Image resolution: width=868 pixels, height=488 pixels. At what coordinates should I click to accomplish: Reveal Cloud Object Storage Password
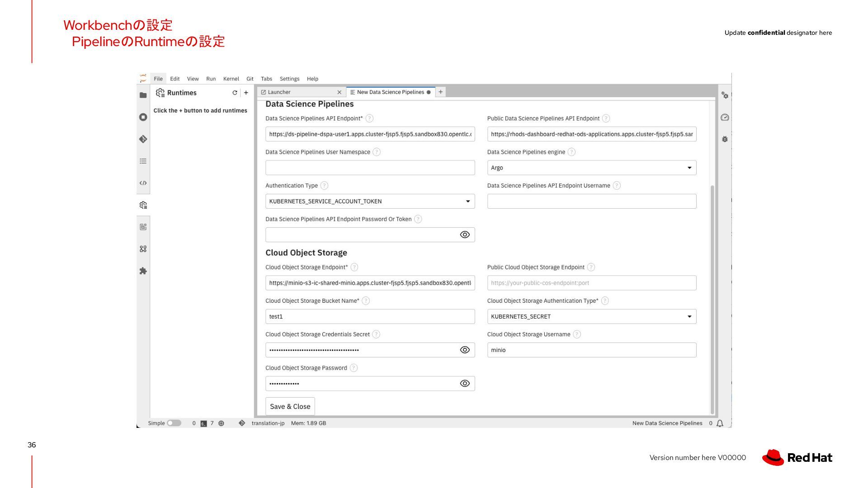tap(465, 384)
